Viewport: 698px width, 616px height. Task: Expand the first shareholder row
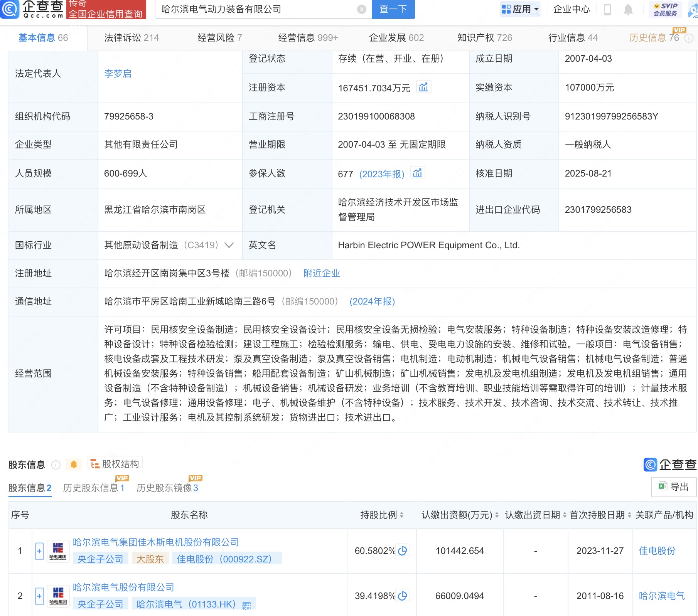pyautogui.click(x=39, y=551)
